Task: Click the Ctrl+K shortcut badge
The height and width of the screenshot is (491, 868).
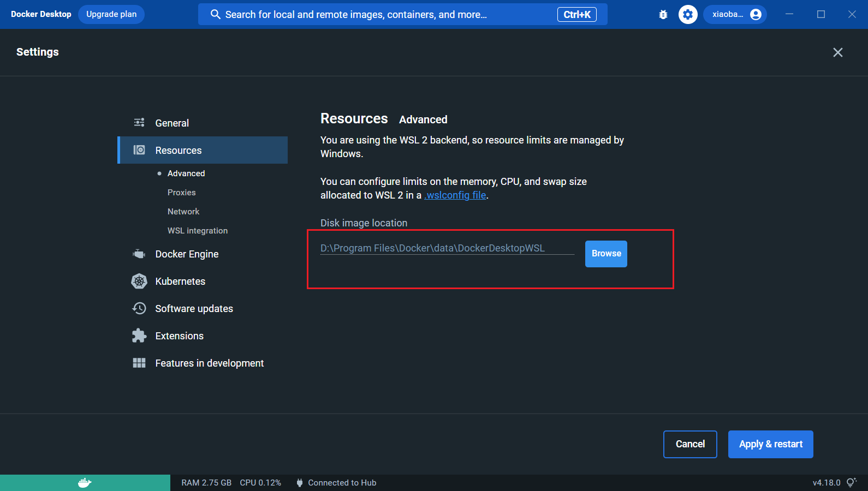Action: point(577,15)
